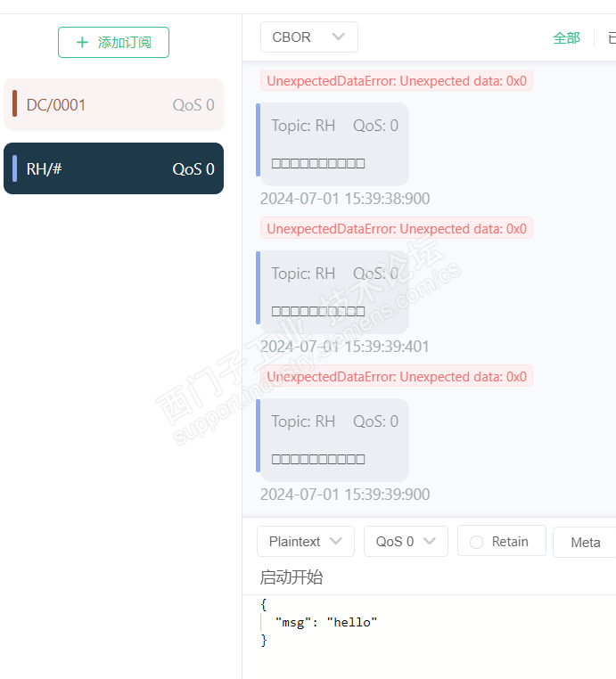Select the first RH message bubble
616x679 pixels.
point(334,144)
